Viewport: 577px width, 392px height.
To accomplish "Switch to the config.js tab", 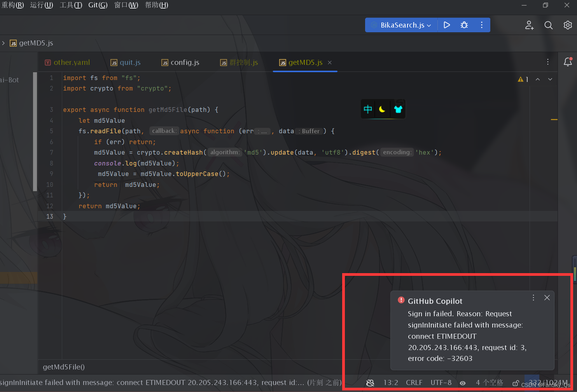I will [180, 63].
